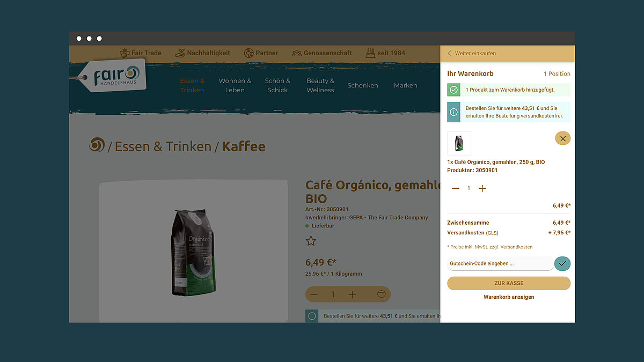Open the Genossenschaft people icon link
644x362 pixels.
click(x=297, y=53)
